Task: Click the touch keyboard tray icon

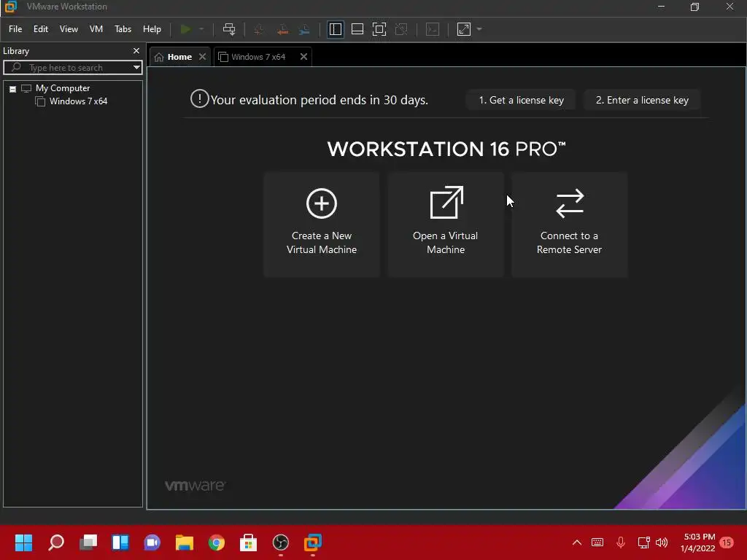Action: (x=597, y=542)
